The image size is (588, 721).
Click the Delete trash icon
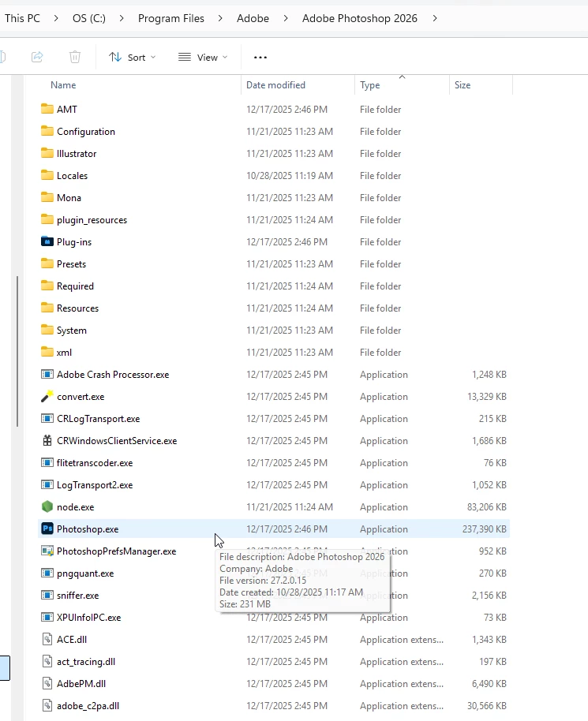click(x=74, y=57)
